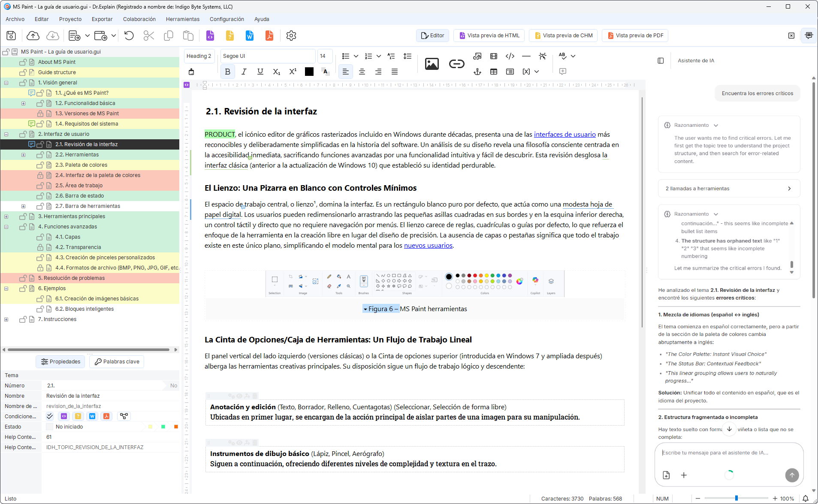Click the insert image icon

coord(432,64)
